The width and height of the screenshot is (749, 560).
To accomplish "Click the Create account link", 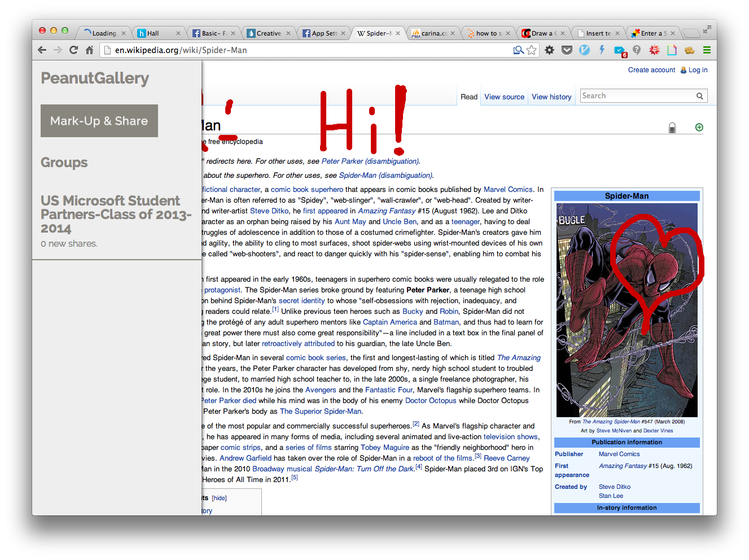I will (x=651, y=70).
